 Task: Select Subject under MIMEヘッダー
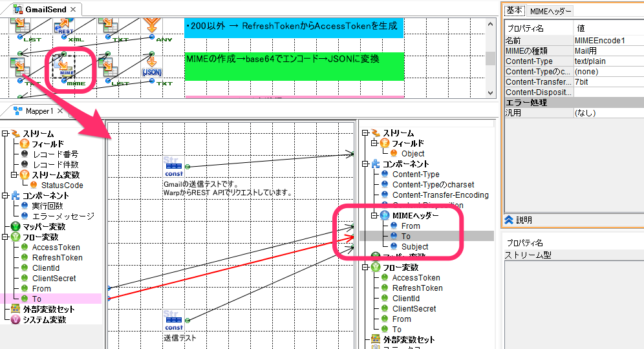coord(415,246)
